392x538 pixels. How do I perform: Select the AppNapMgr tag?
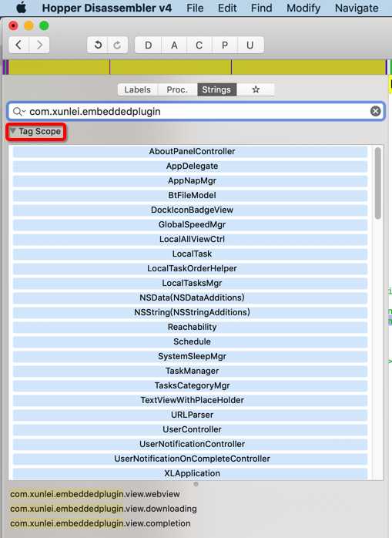click(190, 181)
